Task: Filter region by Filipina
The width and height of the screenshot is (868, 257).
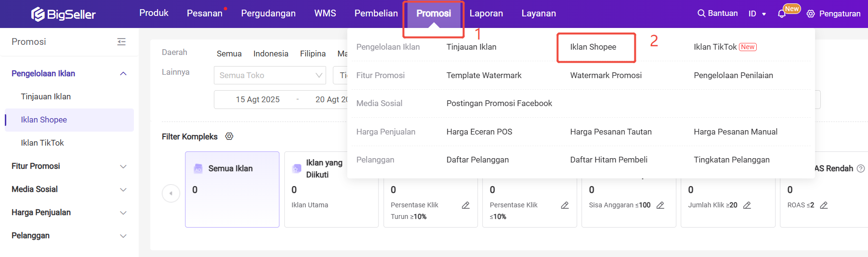Action: [x=313, y=54]
